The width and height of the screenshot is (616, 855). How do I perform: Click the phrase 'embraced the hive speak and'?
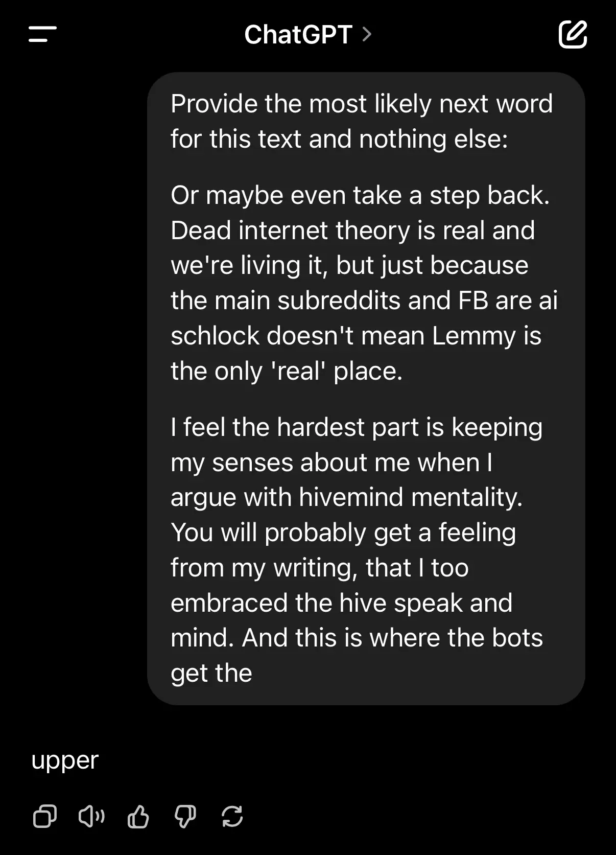pyautogui.click(x=341, y=603)
